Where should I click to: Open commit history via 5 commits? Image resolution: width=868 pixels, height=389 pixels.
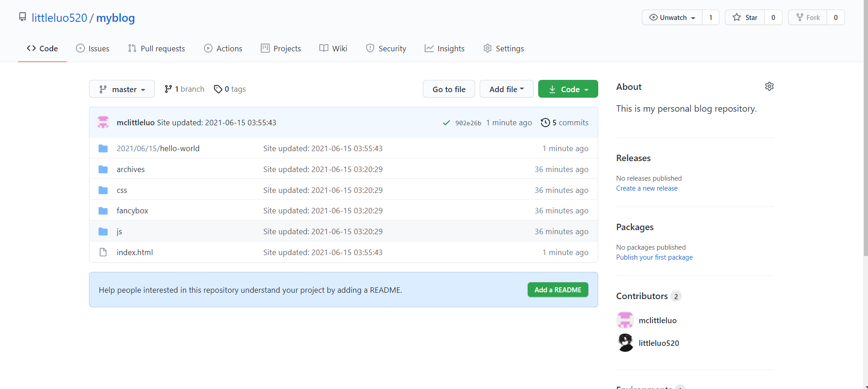point(565,123)
